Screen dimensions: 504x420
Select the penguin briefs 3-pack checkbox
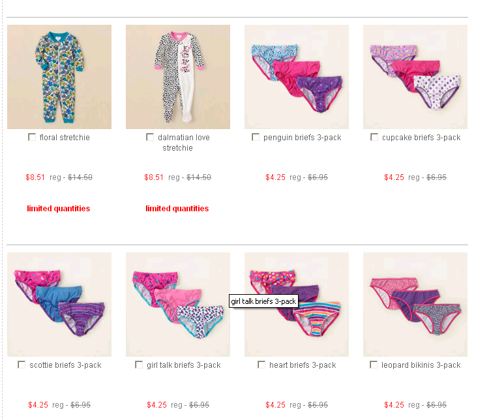click(x=256, y=138)
